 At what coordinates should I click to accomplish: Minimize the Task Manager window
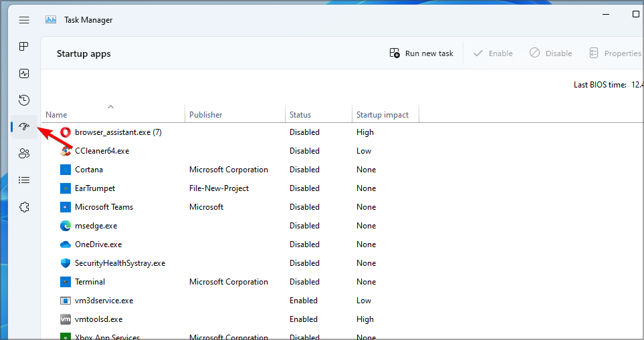(606, 14)
